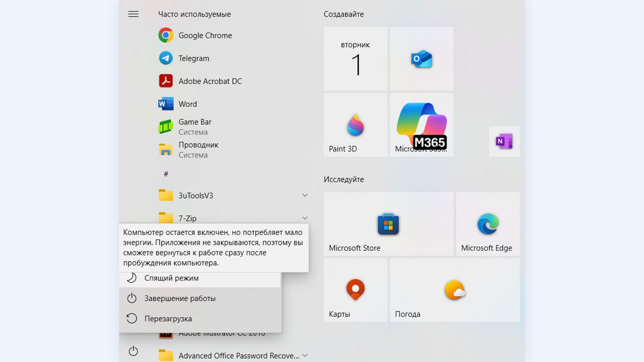Click the power button icon
Viewport: 644px width, 362px height.
tap(133, 351)
